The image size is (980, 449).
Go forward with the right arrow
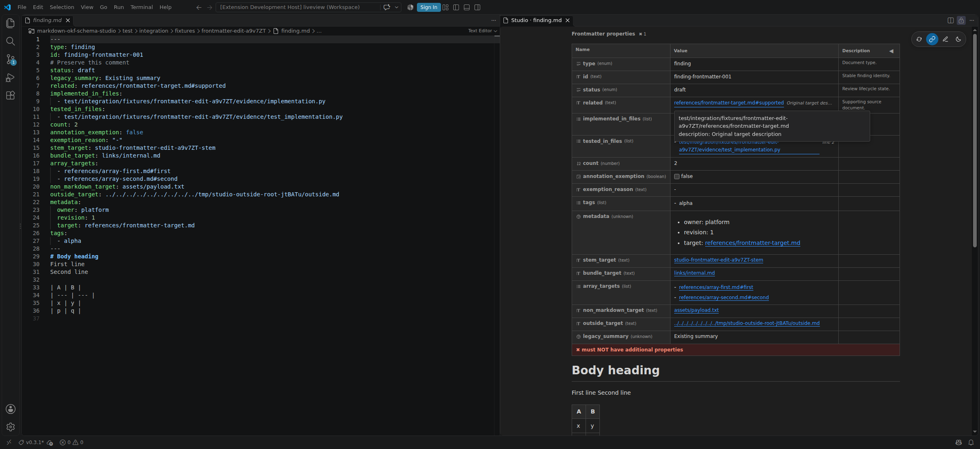coord(209,7)
